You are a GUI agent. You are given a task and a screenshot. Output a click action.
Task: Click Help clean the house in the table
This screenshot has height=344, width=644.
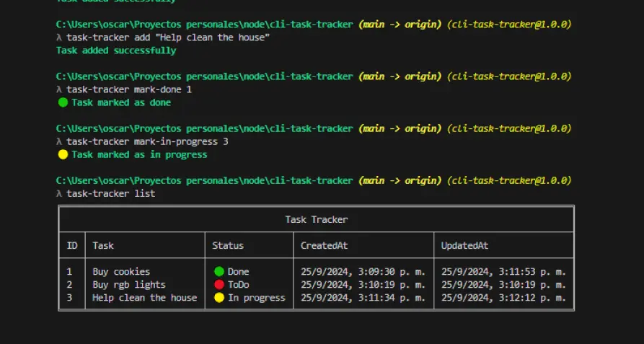tap(144, 298)
